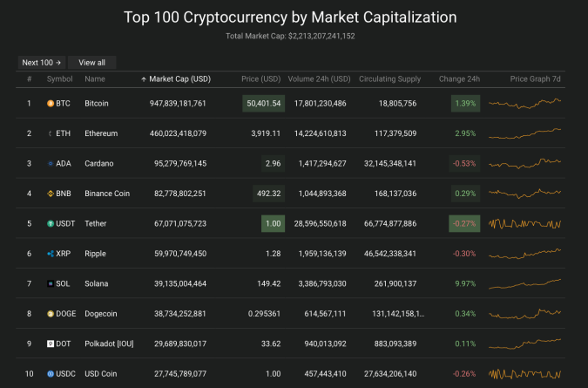Click the page title Top 100 Cryptocurrency
The height and width of the screenshot is (388, 588).
click(290, 17)
